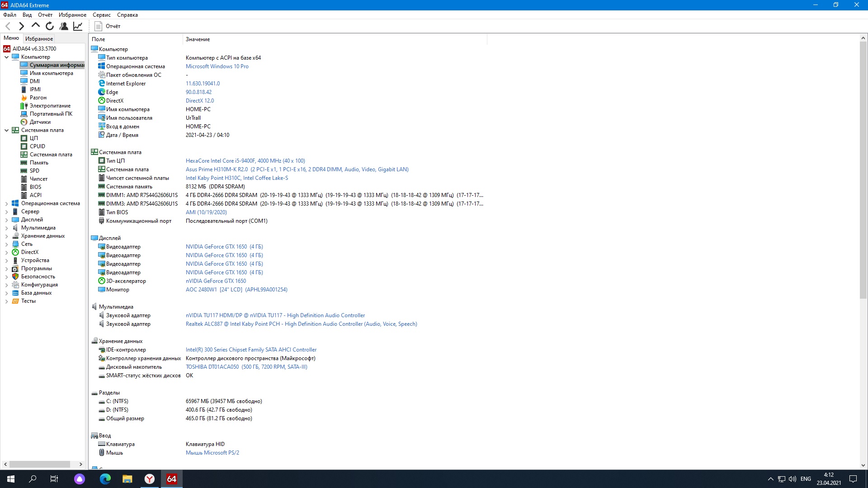This screenshot has width=868, height=488.
Task: Switch to the Избранное tab
Action: tap(39, 39)
